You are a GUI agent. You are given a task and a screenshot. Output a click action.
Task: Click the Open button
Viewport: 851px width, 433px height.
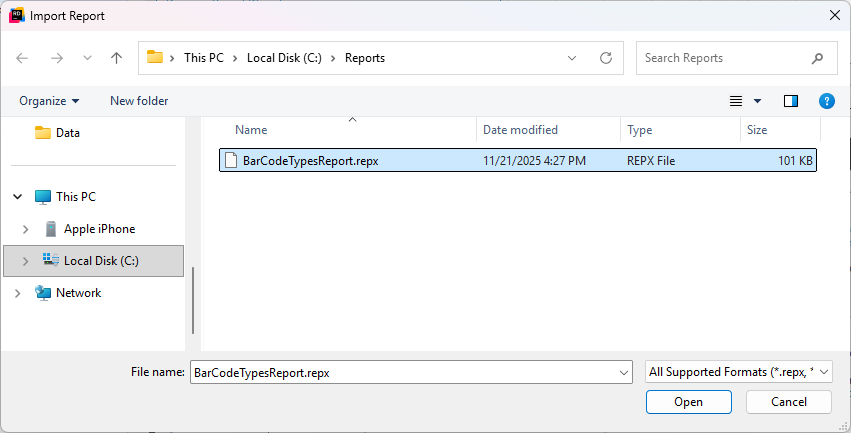pos(689,402)
